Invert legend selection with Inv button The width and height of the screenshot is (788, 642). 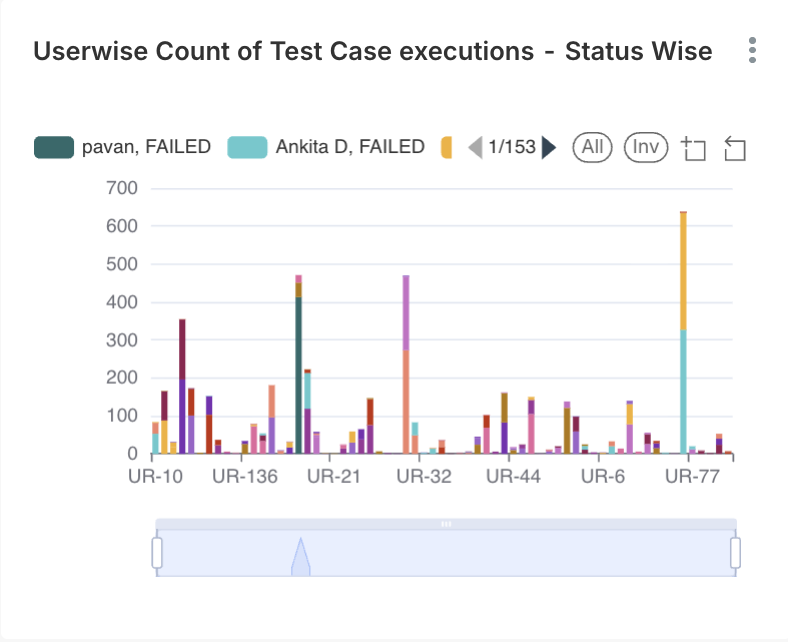[x=646, y=148]
